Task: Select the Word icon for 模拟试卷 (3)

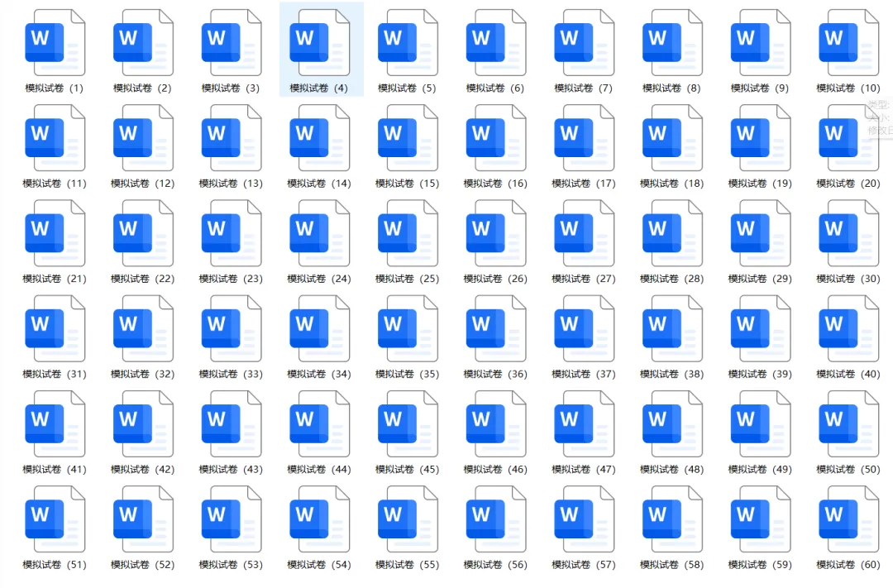Action: pos(232,43)
